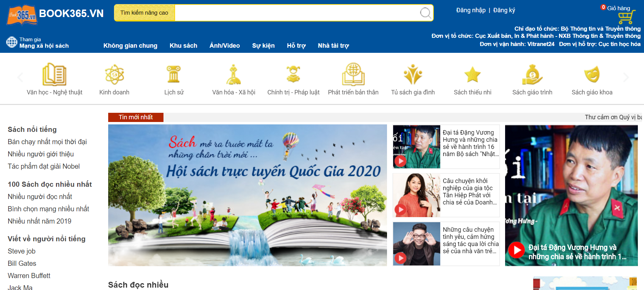Open the Phát triển bản thân globe icon
Viewport: 644px width, 290px height.
[x=353, y=74]
